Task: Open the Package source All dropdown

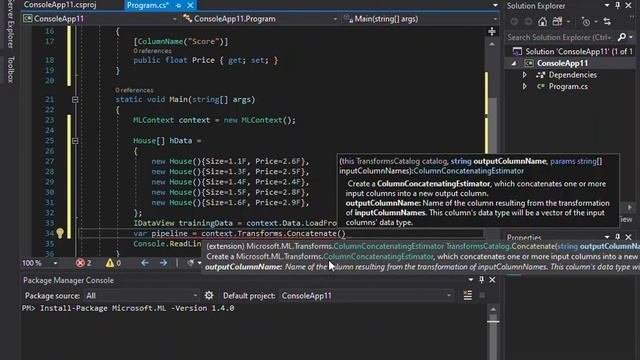Action: (141, 296)
